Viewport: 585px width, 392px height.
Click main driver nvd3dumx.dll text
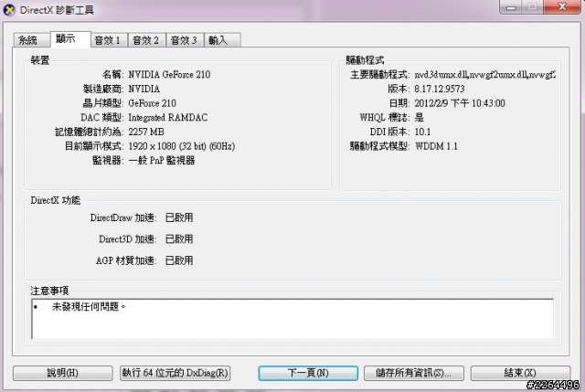pyautogui.click(x=484, y=75)
